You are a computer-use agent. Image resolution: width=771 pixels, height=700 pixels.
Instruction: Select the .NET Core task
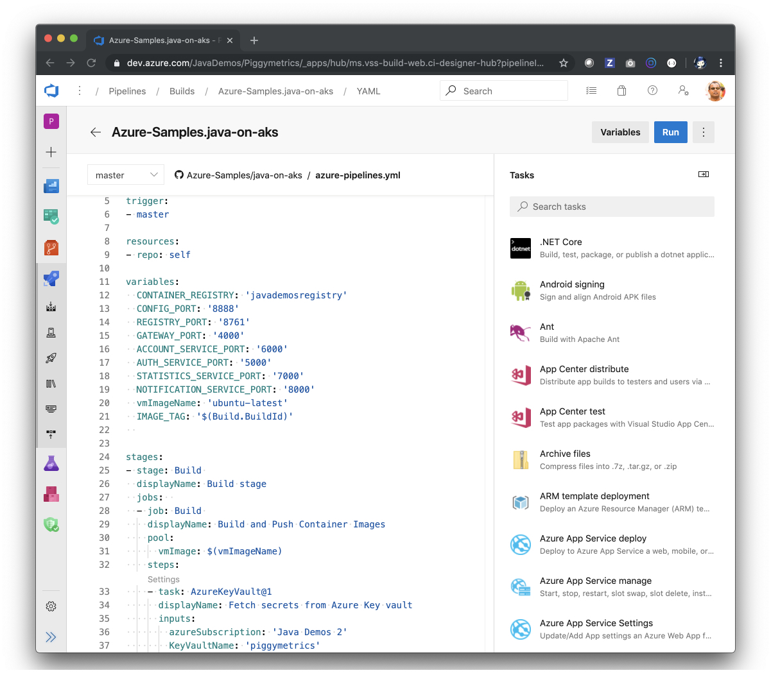coord(612,248)
